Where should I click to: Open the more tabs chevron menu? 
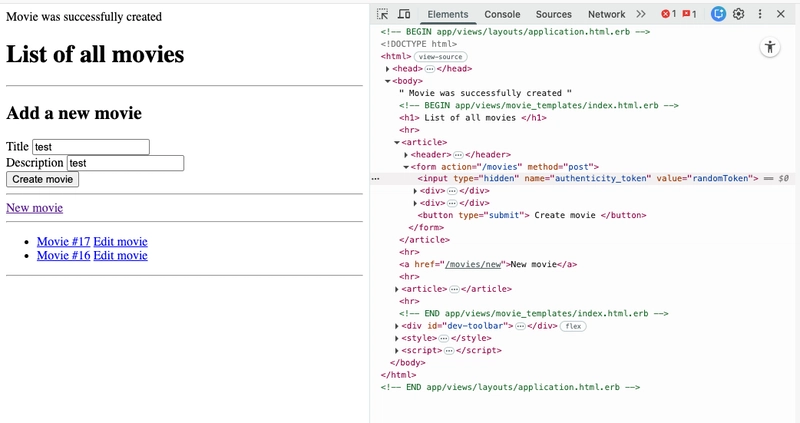click(641, 14)
